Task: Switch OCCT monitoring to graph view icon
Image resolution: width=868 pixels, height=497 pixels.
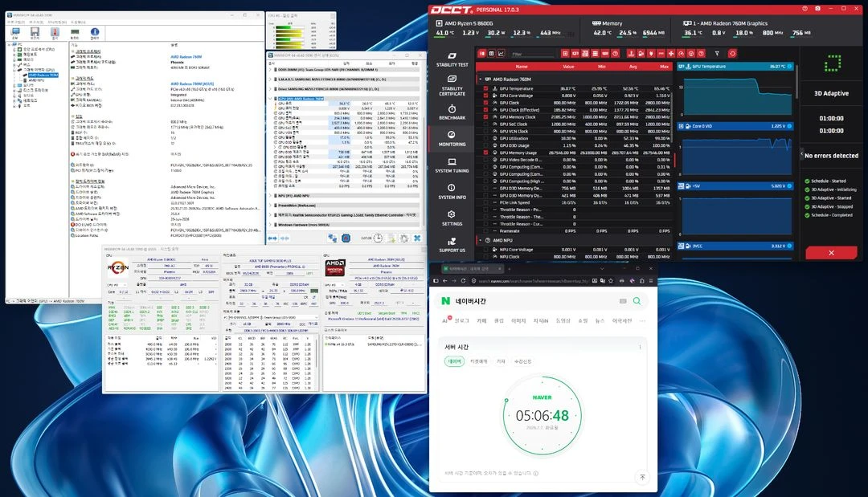Action: point(501,54)
